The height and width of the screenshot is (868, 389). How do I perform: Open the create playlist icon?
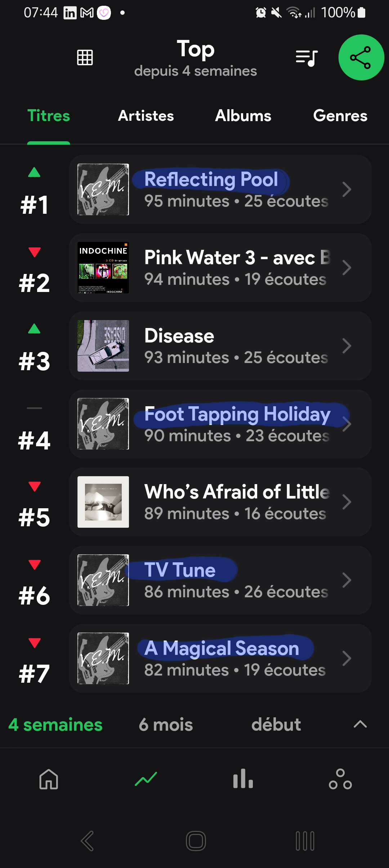click(x=307, y=58)
